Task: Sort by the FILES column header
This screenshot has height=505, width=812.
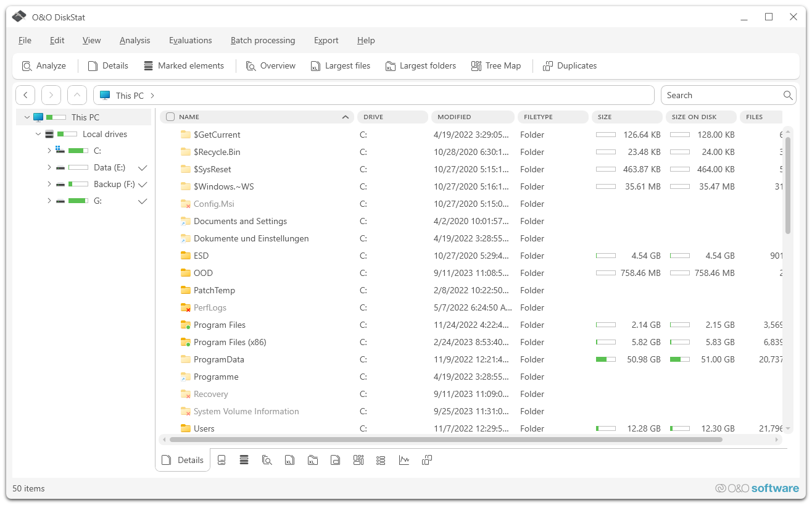Action: pyautogui.click(x=761, y=117)
